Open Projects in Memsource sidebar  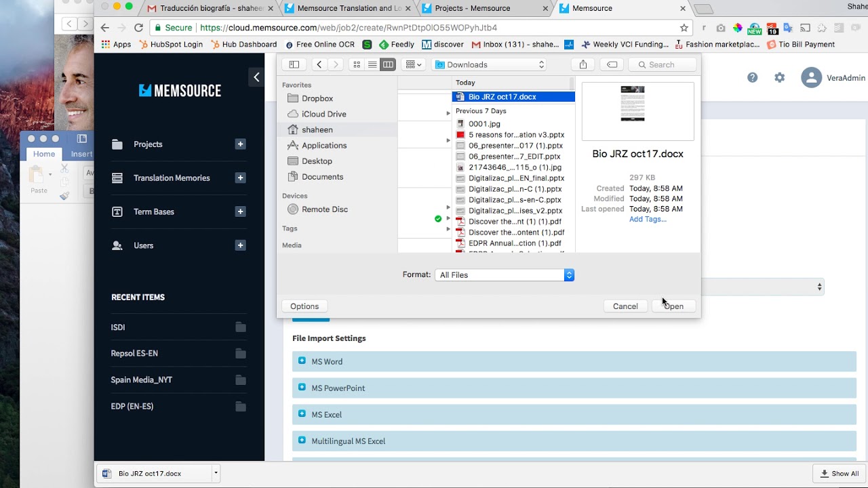click(148, 144)
